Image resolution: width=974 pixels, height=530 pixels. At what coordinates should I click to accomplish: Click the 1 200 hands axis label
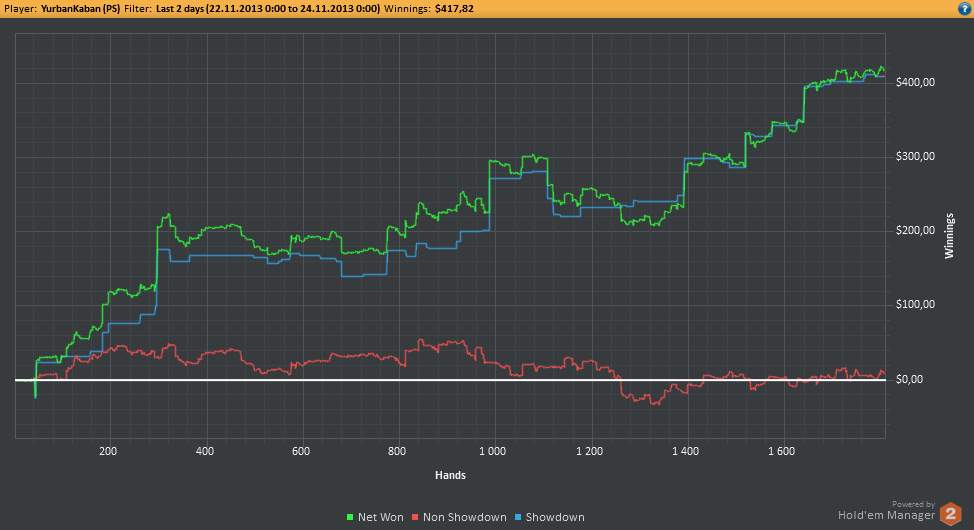tap(589, 451)
